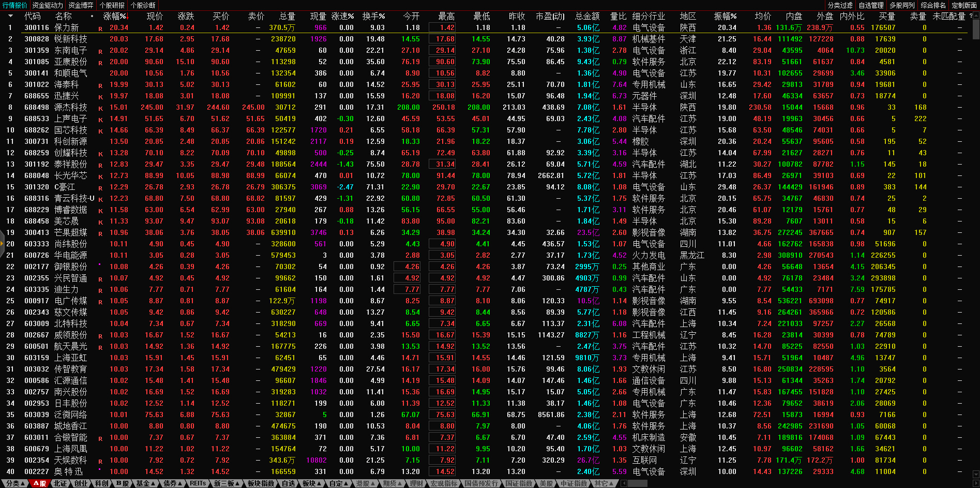
Task: Click the scroll-down arrow on vertical scrollbar
Action: click(x=976, y=474)
